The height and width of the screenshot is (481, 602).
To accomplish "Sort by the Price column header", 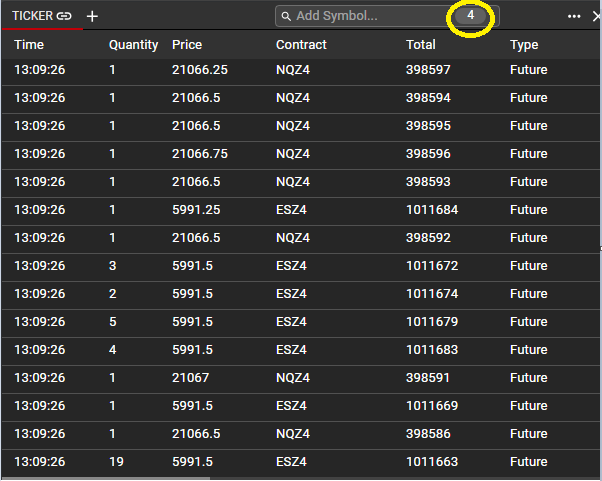I will pos(187,45).
